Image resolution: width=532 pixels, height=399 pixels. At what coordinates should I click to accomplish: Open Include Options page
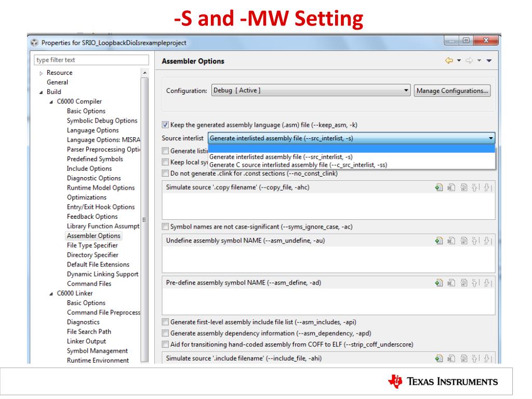pos(89,169)
